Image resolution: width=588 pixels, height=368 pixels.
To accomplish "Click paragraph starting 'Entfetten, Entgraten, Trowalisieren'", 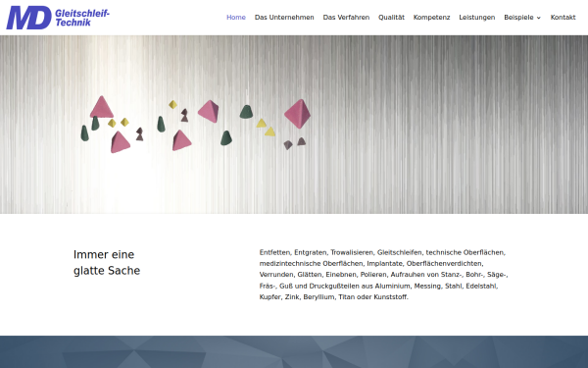I will 383,275.
